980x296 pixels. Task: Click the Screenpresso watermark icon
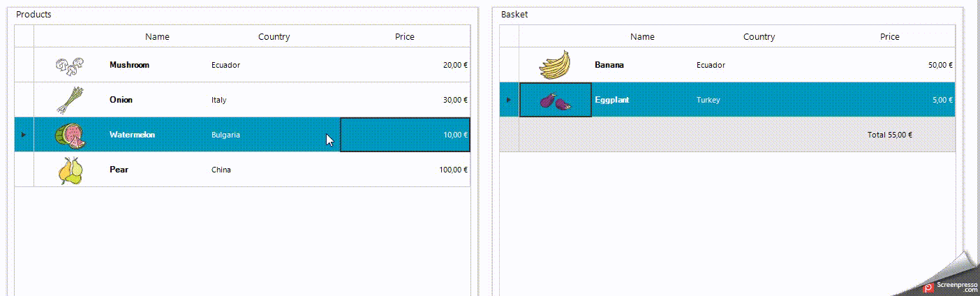click(x=928, y=287)
